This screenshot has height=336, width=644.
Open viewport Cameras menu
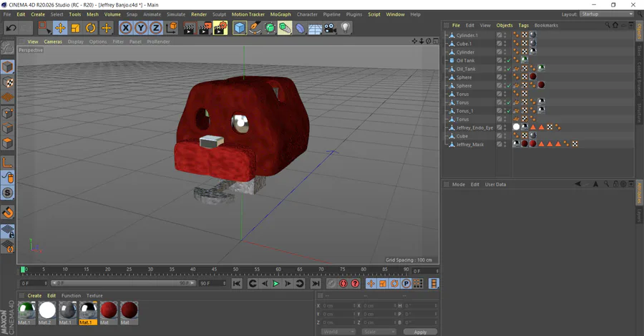pyautogui.click(x=53, y=42)
